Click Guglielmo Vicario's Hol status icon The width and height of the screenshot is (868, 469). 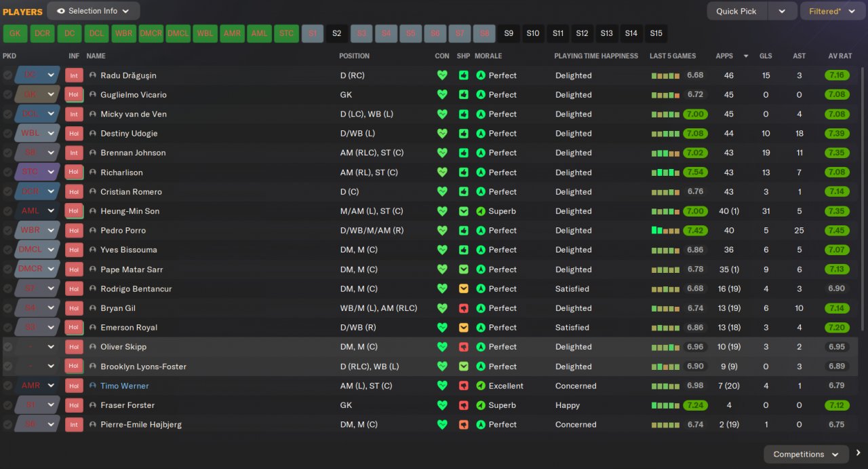pyautogui.click(x=74, y=95)
